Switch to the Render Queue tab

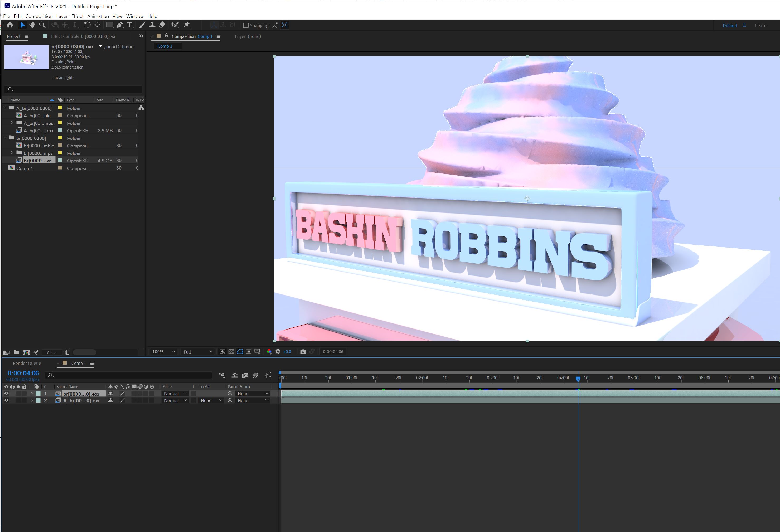(x=27, y=363)
